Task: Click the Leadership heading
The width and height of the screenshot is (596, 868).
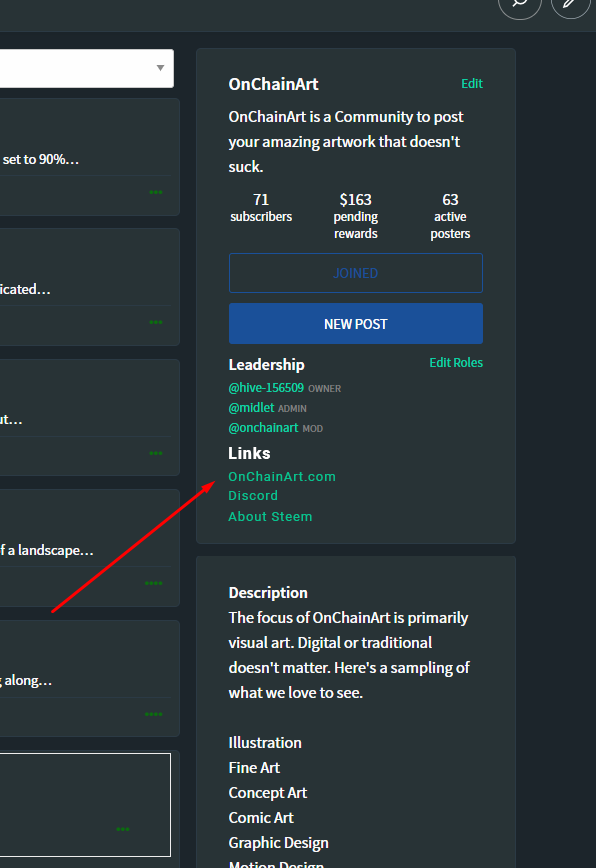Action: 266,365
